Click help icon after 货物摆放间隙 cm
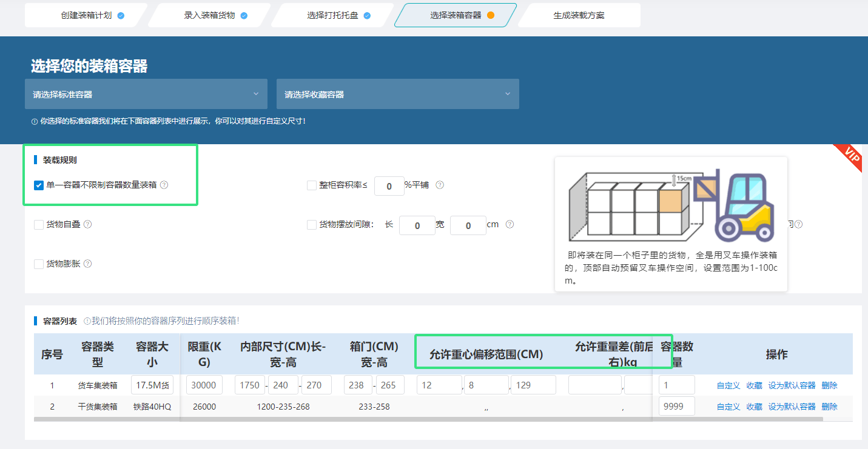Viewport: 868px width, 449px height. (510, 224)
